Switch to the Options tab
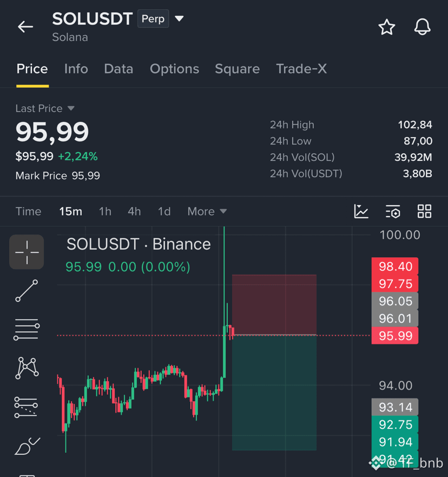Image resolution: width=448 pixels, height=477 pixels. tap(174, 69)
